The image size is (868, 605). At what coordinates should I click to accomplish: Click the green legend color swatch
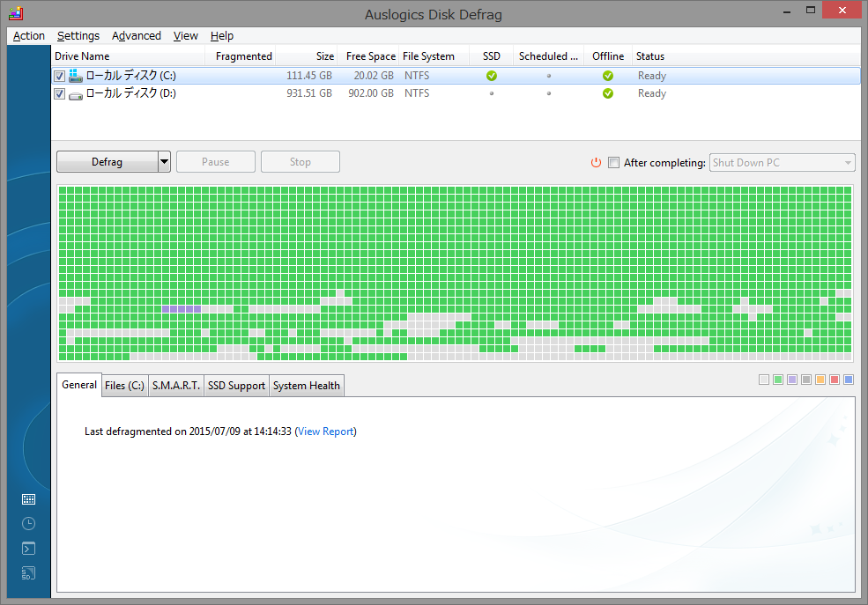(x=777, y=379)
